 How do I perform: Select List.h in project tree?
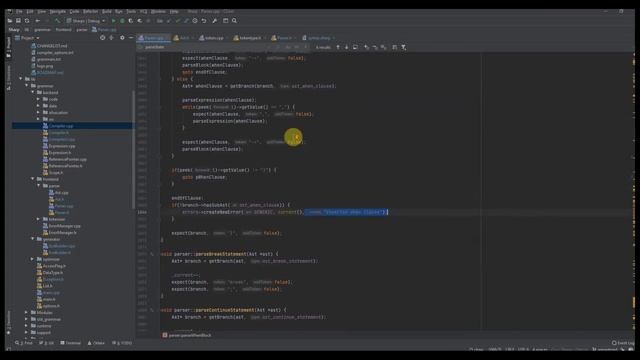pyautogui.click(x=47, y=286)
